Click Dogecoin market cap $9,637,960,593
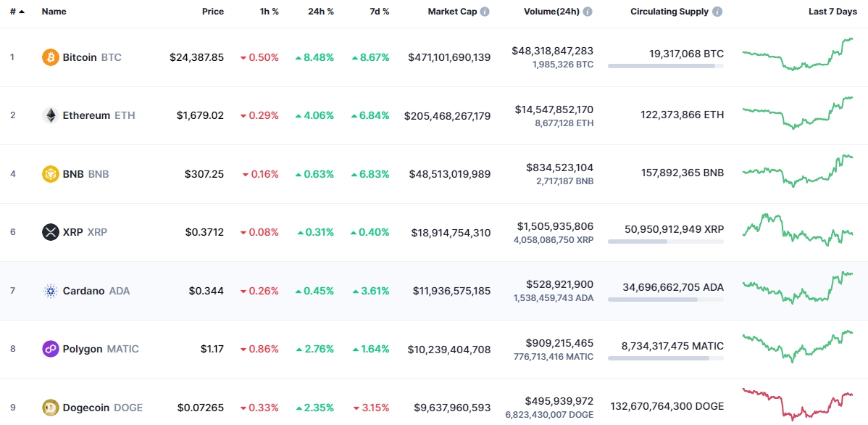The height and width of the screenshot is (425, 868). [452, 408]
